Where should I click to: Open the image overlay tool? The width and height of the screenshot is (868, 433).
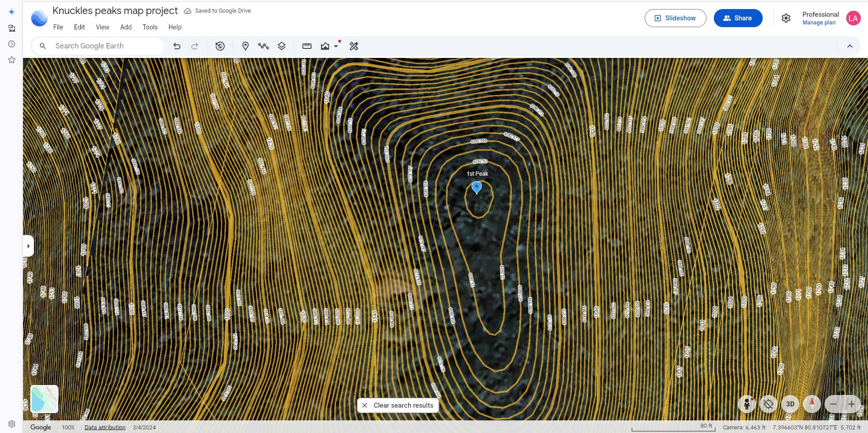pyautogui.click(x=325, y=46)
